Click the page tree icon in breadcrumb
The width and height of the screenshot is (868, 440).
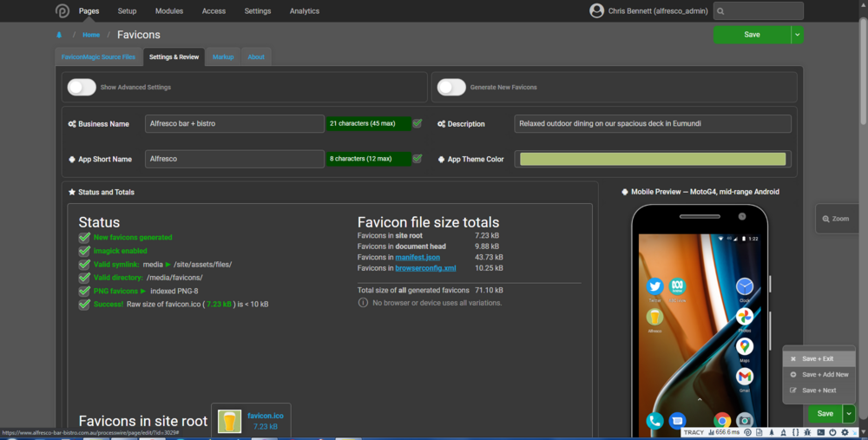(x=59, y=36)
